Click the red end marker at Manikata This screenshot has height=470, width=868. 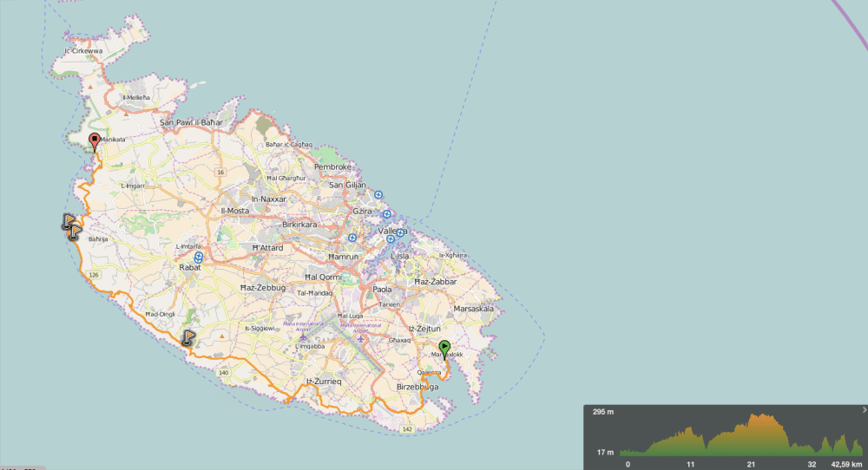(95, 140)
